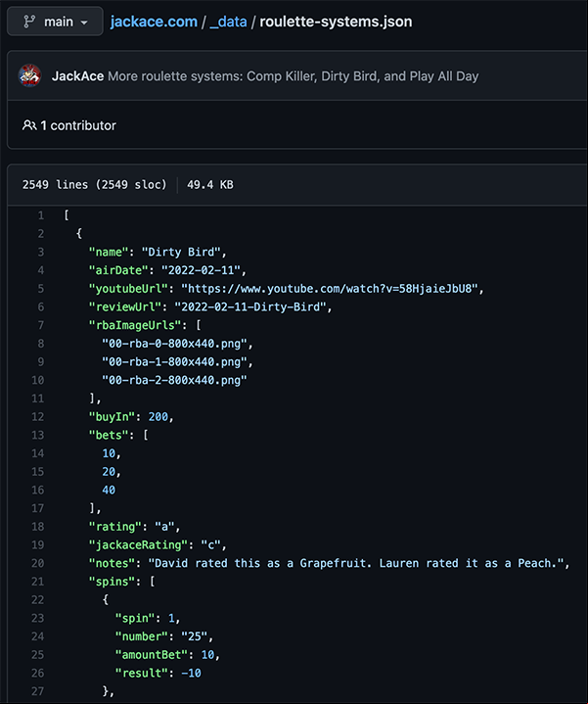Click the number value "25"
Viewport: 588px width, 704px height.
click(194, 636)
